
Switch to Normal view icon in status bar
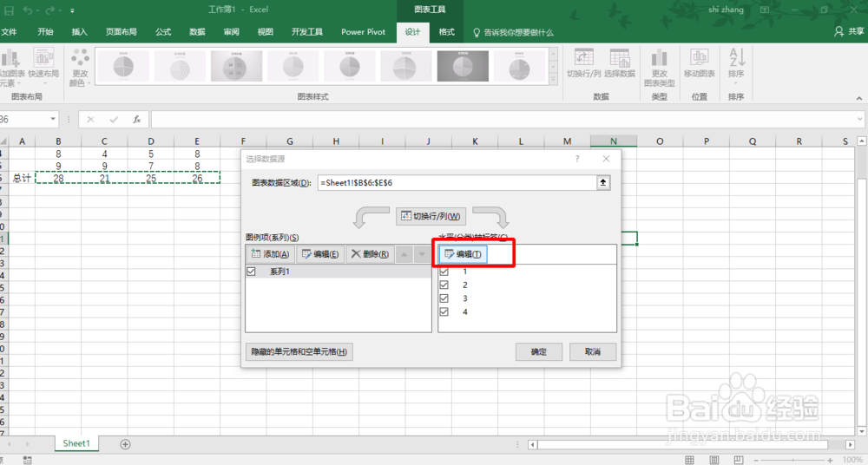[x=689, y=460]
